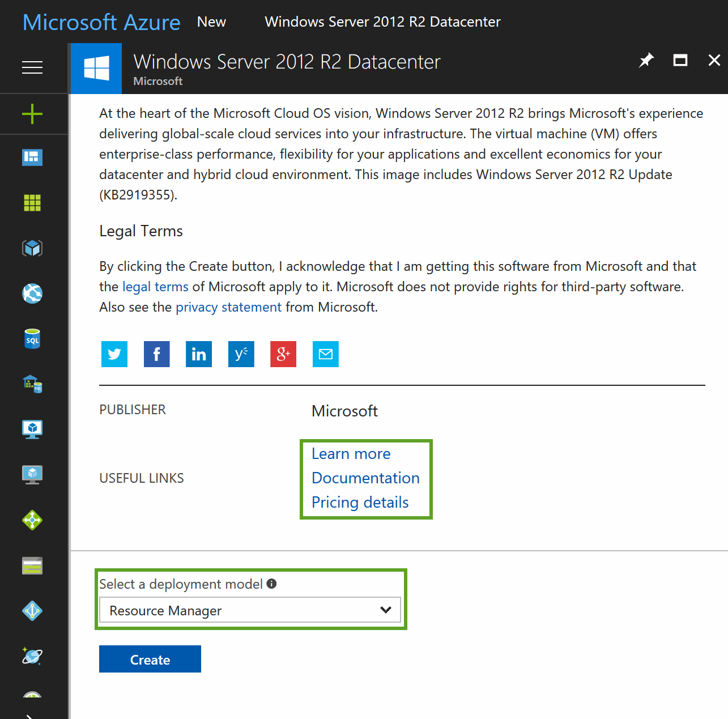728x719 pixels.
Task: Follow the Learn more link
Action: point(351,454)
